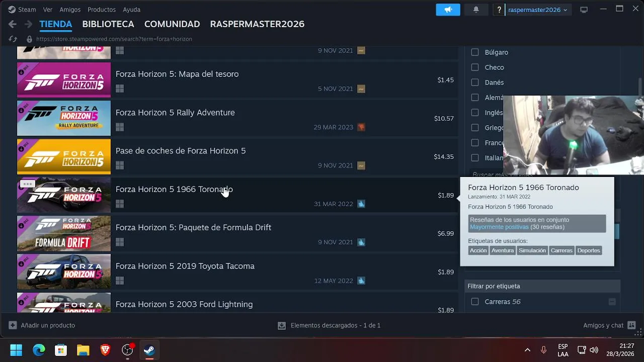Click Windows icon under 2019 Toyota Tacoma

[120, 281]
